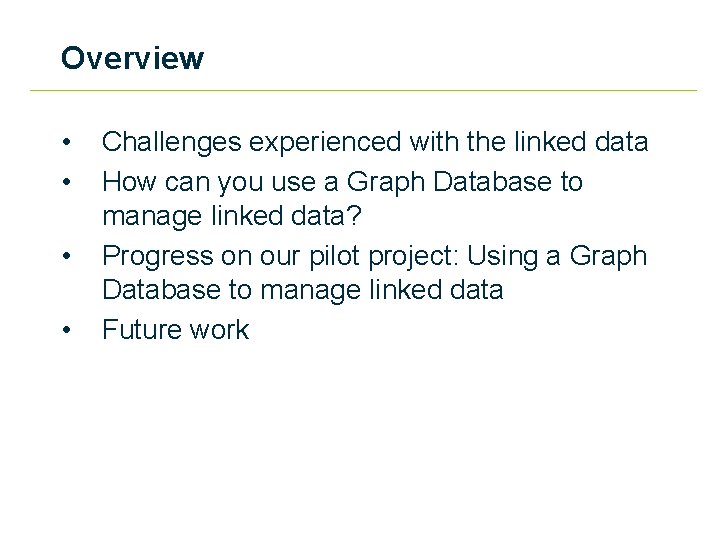Select the fourth bullet marker before Future
Screen dimensions: 720x540
click(x=67, y=330)
